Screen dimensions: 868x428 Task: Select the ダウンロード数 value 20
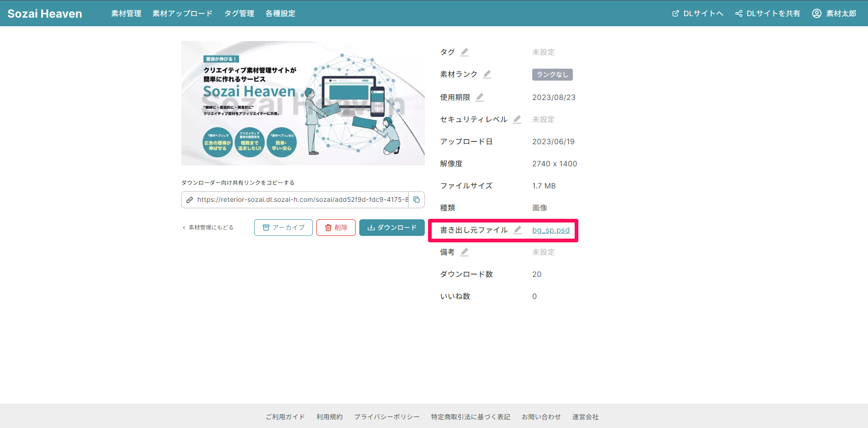[x=537, y=274]
